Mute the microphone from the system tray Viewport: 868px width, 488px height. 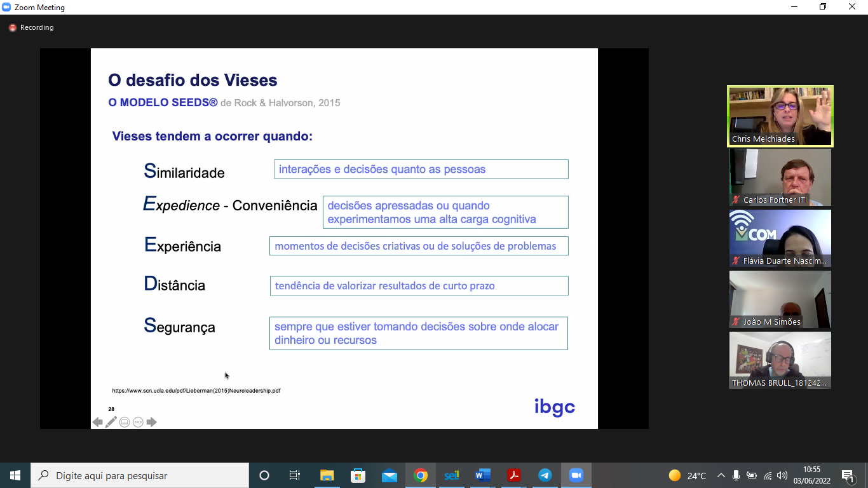pyautogui.click(x=735, y=475)
